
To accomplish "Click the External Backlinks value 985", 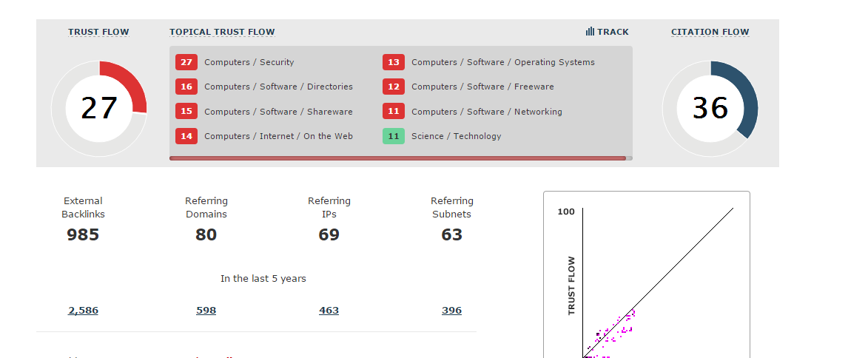I will point(83,234).
